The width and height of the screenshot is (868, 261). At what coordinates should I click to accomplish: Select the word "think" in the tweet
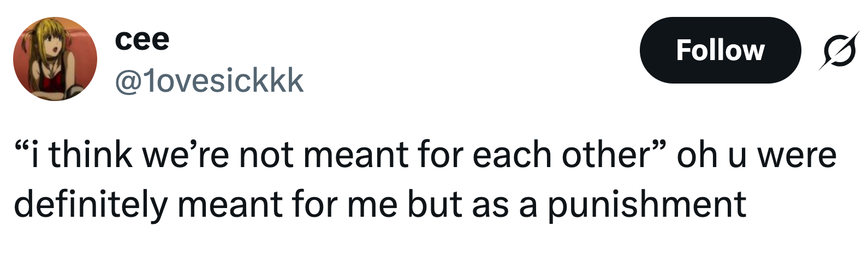[x=91, y=155]
